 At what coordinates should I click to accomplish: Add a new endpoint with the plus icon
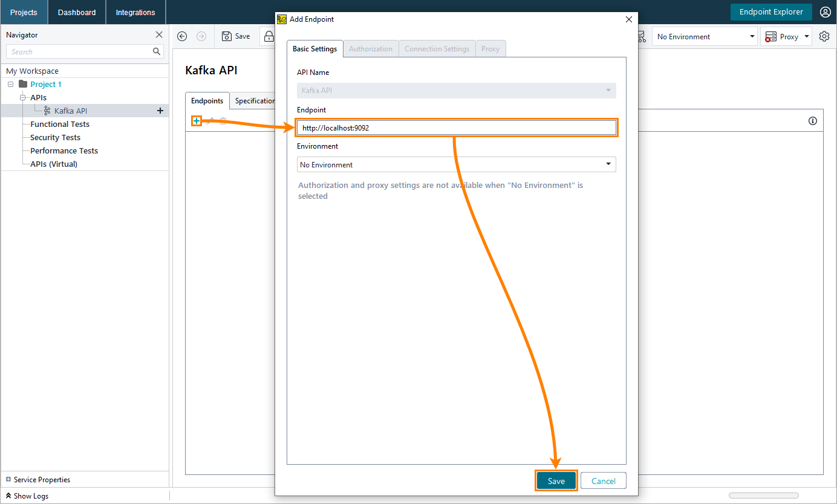197,121
